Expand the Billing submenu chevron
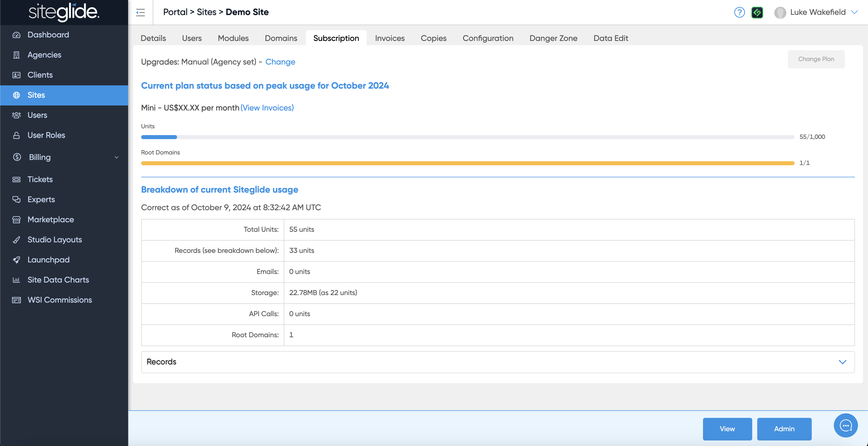This screenshot has height=446, width=868. pos(117,157)
